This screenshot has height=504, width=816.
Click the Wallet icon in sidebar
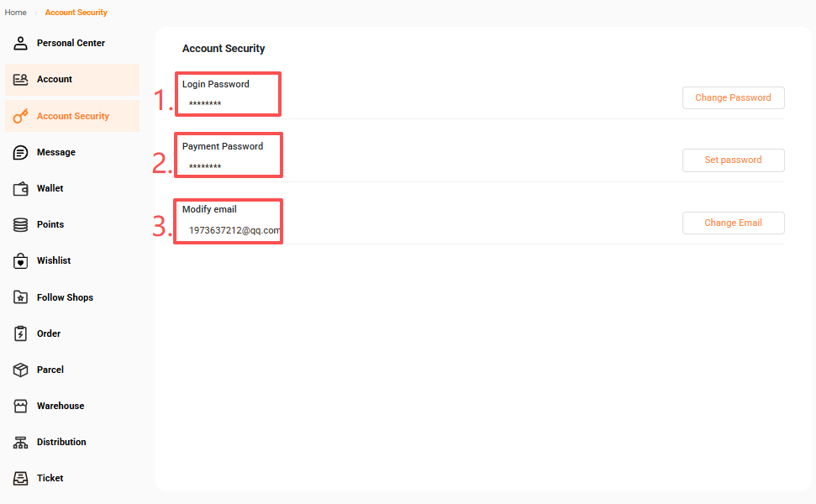21,188
